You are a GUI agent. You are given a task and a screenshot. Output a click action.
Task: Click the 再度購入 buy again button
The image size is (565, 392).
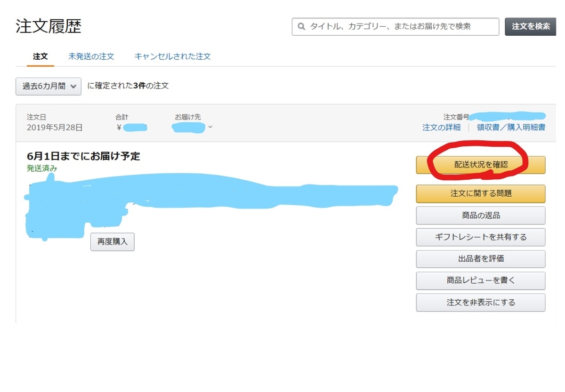113,242
